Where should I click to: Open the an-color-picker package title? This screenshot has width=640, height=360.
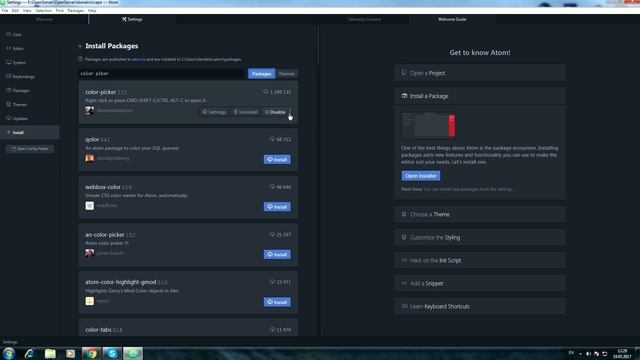click(105, 235)
